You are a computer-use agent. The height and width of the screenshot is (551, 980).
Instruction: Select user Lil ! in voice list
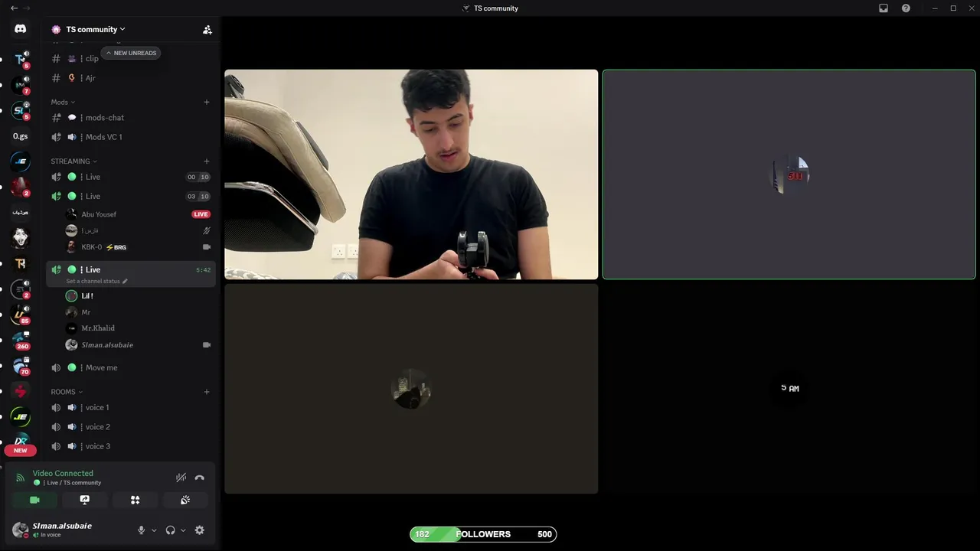87,295
